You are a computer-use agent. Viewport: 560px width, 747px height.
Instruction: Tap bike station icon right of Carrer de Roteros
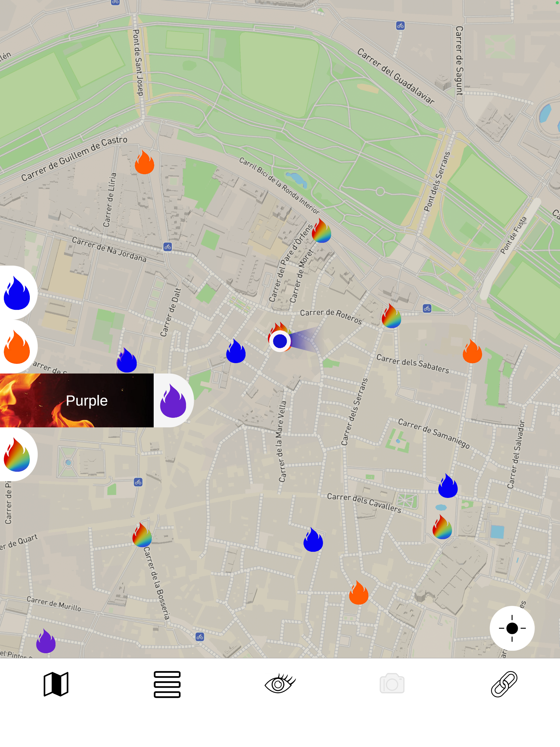(x=427, y=308)
